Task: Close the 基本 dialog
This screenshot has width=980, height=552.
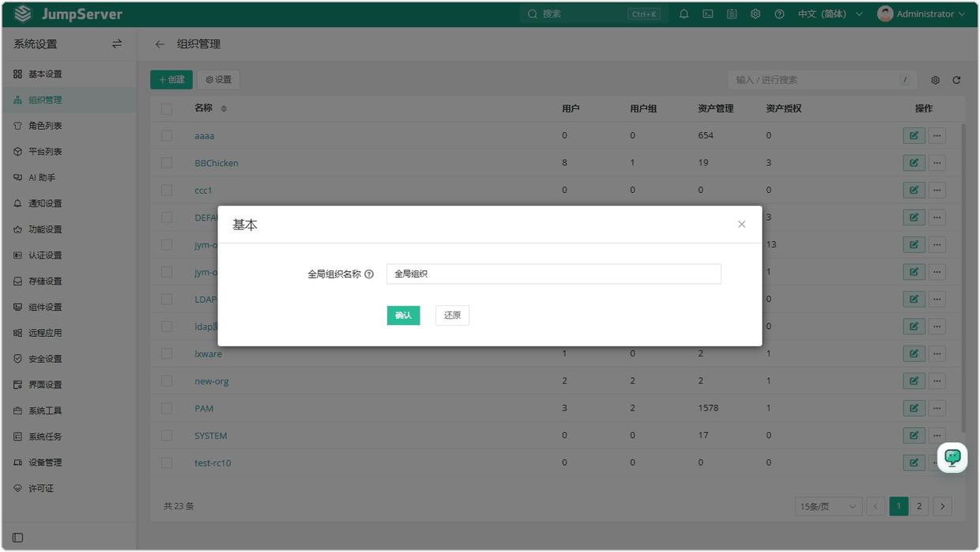Action: click(x=741, y=225)
